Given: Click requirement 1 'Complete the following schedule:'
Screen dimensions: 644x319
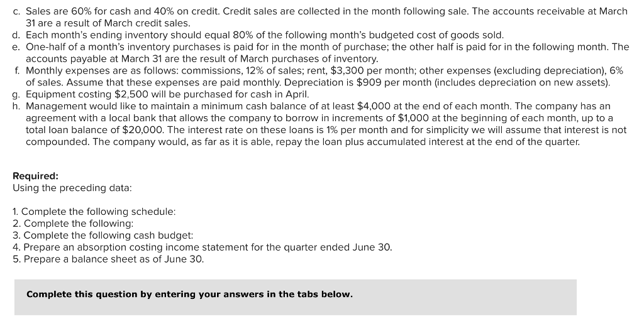Looking at the screenshot, I should [x=94, y=212].
